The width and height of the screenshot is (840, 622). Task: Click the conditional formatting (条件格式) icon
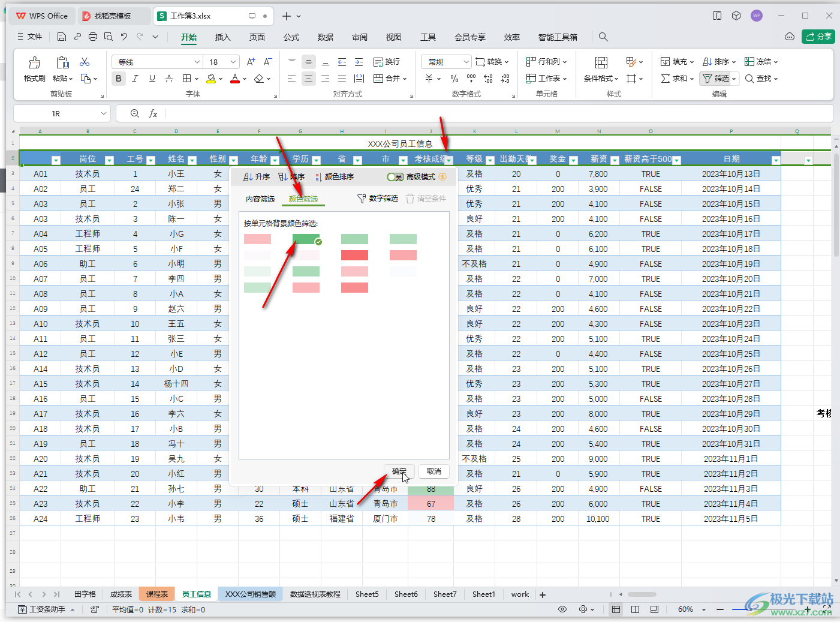pos(601,62)
